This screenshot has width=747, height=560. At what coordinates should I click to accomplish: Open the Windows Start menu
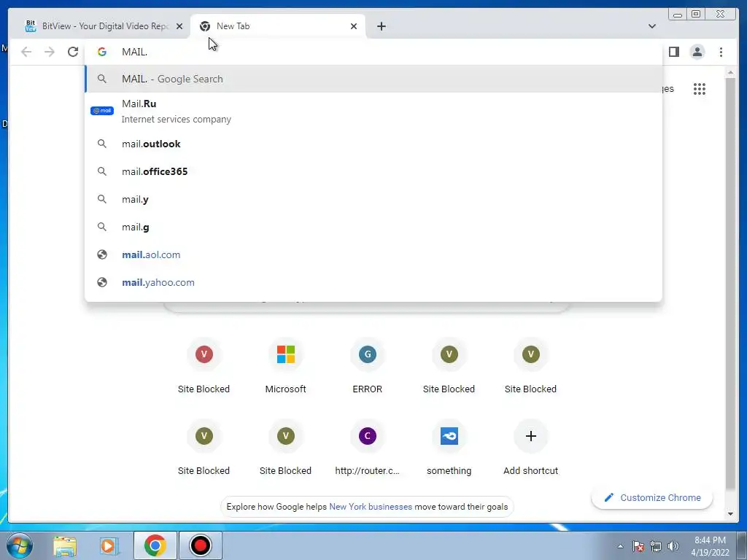click(x=20, y=545)
